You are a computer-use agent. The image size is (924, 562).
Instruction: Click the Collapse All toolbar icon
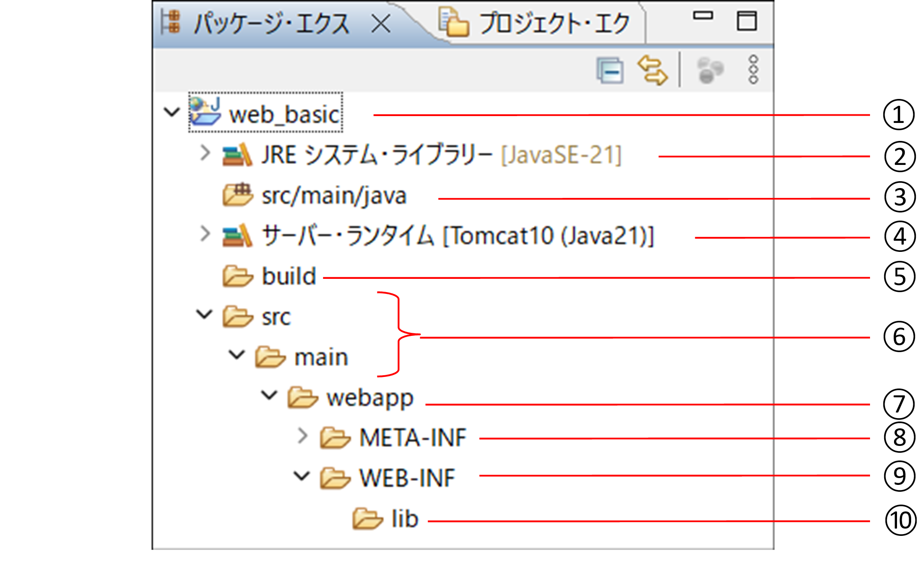coord(610,70)
